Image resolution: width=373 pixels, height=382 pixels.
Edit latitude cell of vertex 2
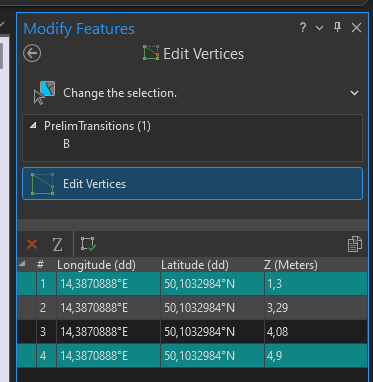pyautogui.click(x=212, y=308)
